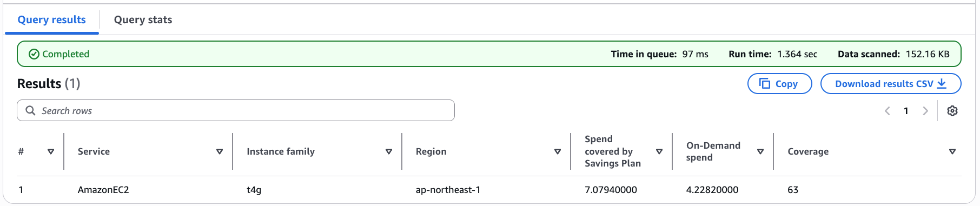Open the Coverage column dropdown arrow

(952, 152)
